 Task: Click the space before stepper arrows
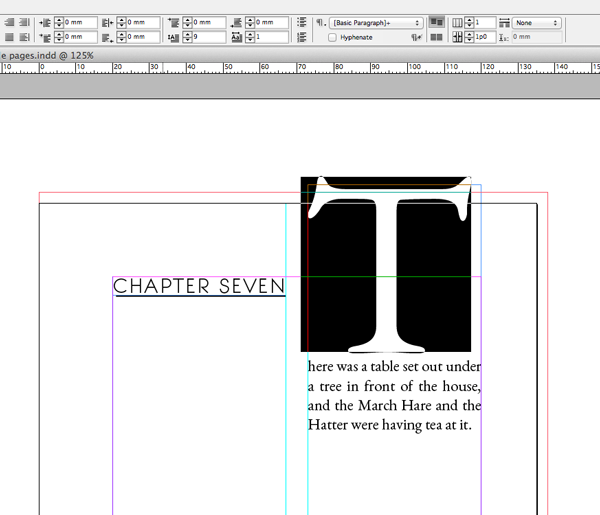(x=188, y=23)
